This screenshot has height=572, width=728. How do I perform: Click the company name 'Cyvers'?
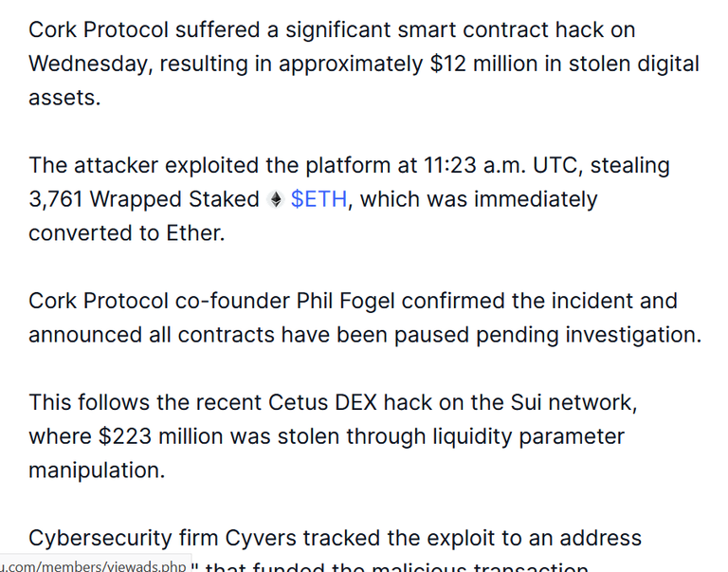click(x=261, y=539)
